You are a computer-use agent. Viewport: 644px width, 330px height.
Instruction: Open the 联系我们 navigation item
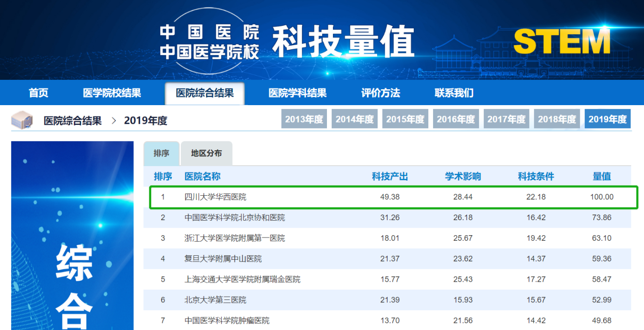(454, 93)
